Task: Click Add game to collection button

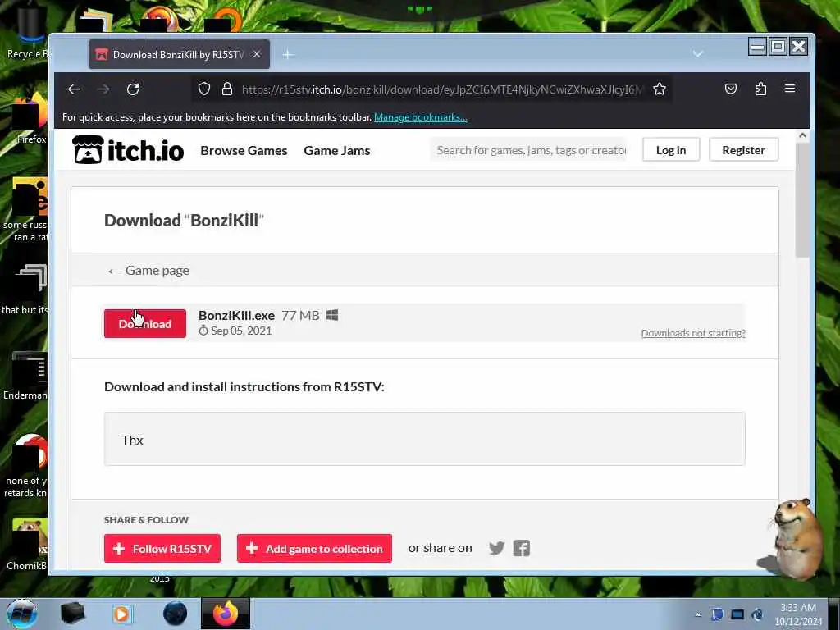Action: pyautogui.click(x=314, y=549)
